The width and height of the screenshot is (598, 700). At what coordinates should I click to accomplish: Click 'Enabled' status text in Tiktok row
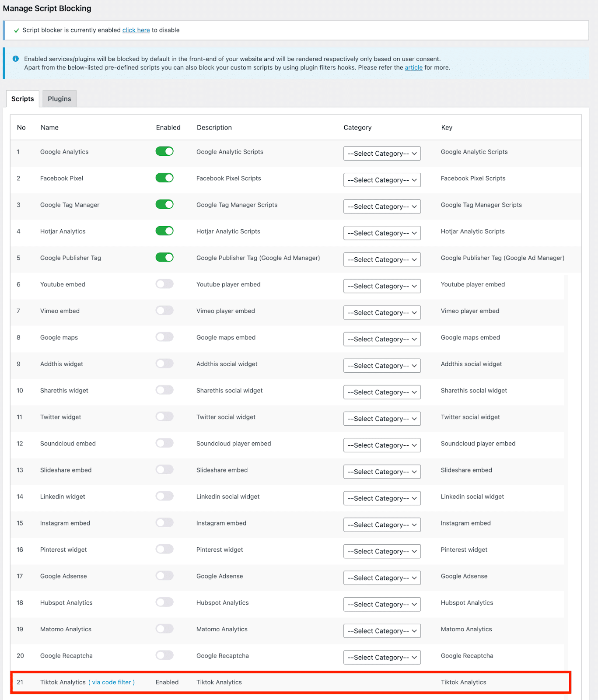(x=167, y=682)
